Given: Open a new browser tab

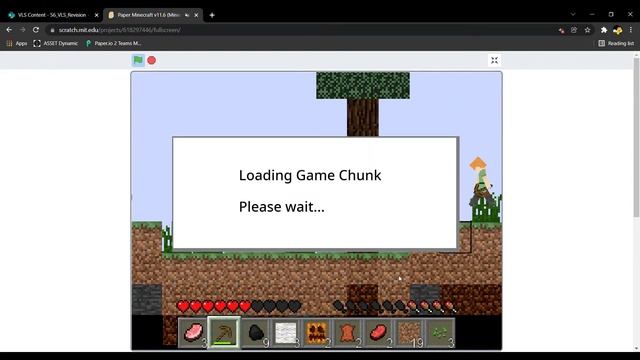Looking at the screenshot, I should tap(212, 15).
